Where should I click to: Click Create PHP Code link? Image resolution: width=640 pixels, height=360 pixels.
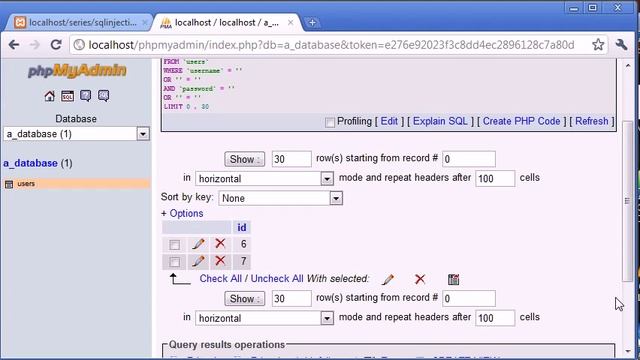521,121
